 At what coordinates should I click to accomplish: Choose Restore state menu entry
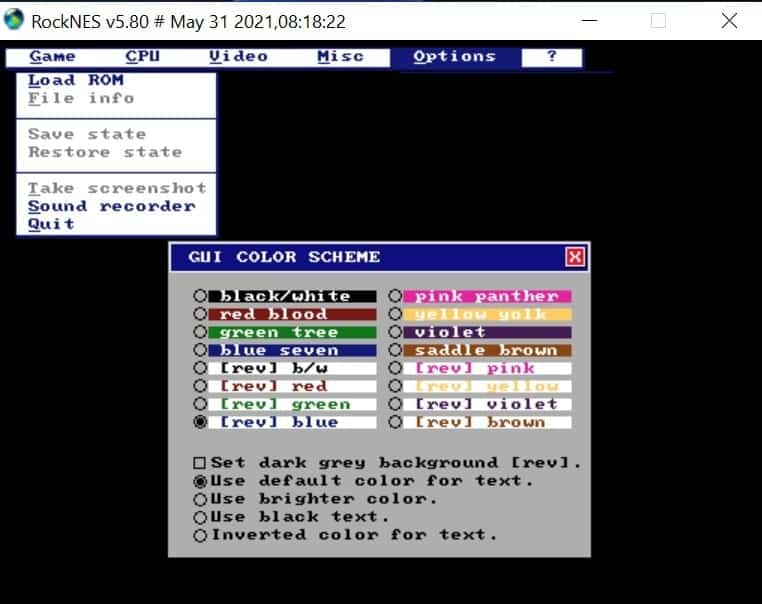click(x=105, y=152)
